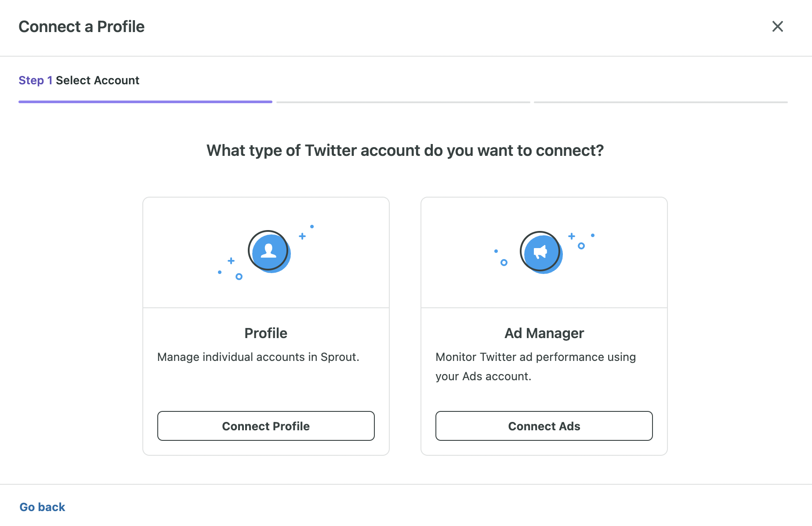Click the purple Step 1 progress bar
Image resolution: width=812 pixels, height=526 pixels.
145,101
